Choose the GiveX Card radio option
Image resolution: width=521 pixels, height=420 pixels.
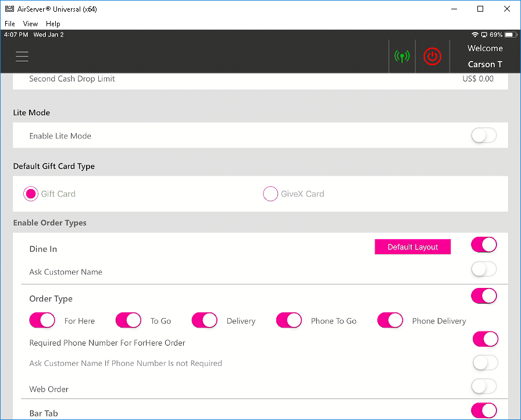(x=271, y=194)
